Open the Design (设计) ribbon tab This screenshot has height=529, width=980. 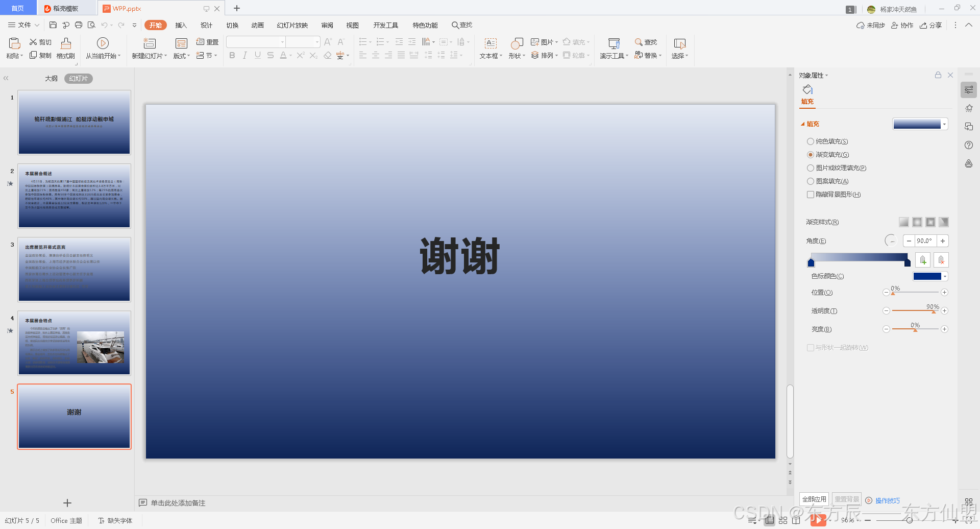[206, 25]
